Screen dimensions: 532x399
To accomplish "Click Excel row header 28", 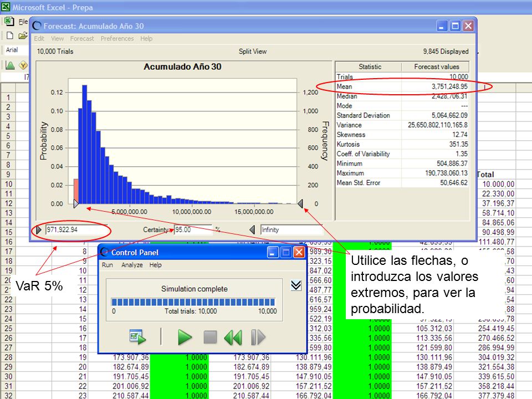I will tap(8, 357).
